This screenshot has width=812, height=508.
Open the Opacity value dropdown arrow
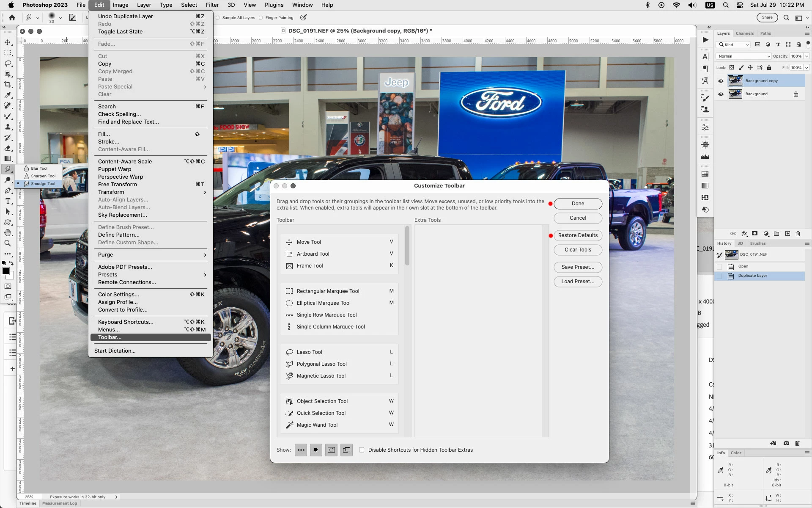click(x=807, y=56)
